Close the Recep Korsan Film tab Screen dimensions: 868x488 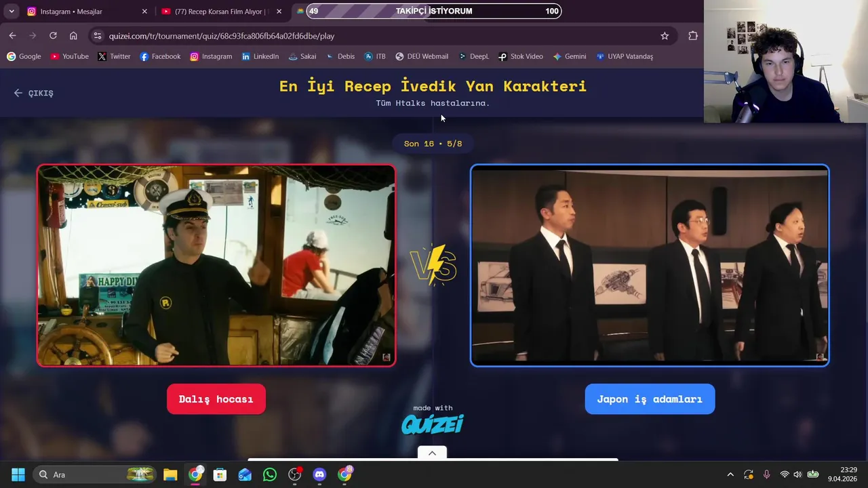click(x=279, y=12)
